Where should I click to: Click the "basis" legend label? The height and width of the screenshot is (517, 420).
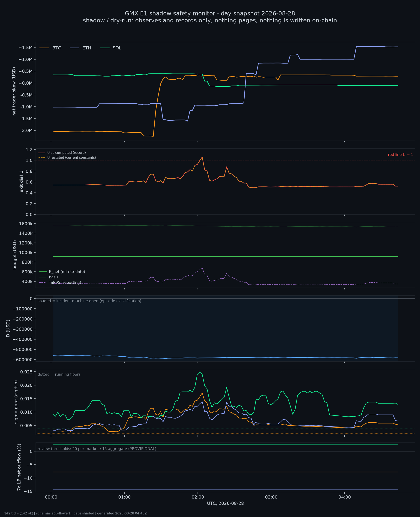coord(54,277)
